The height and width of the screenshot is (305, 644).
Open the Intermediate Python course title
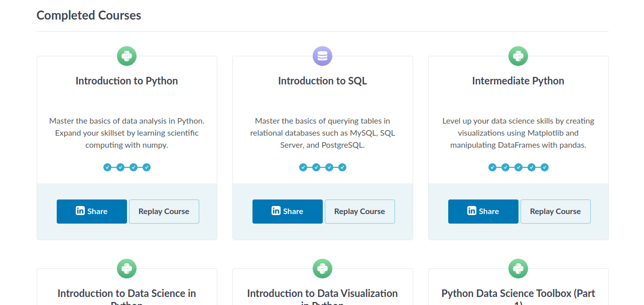tap(519, 81)
